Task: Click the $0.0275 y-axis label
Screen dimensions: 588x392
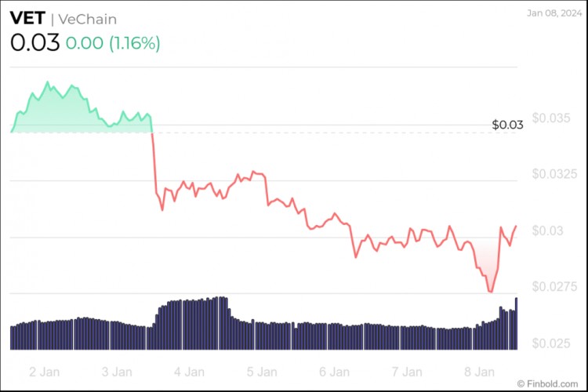Action: coord(554,287)
